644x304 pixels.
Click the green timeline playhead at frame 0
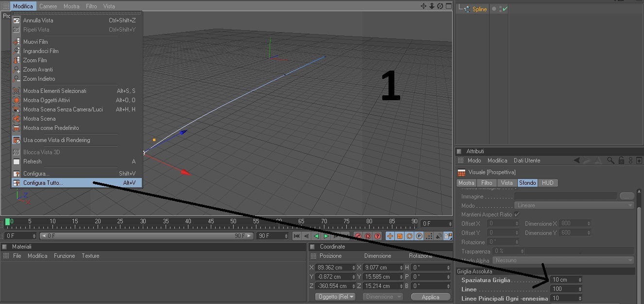(x=7, y=222)
